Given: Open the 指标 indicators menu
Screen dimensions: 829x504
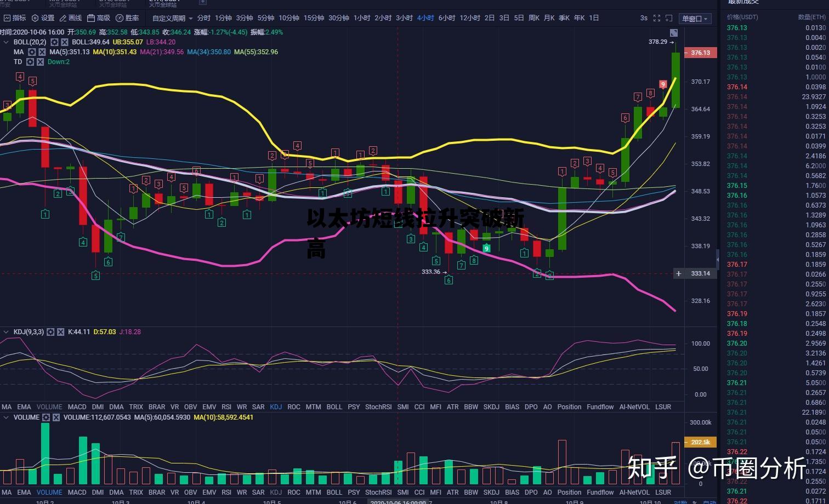Looking at the screenshot, I should (x=14, y=18).
